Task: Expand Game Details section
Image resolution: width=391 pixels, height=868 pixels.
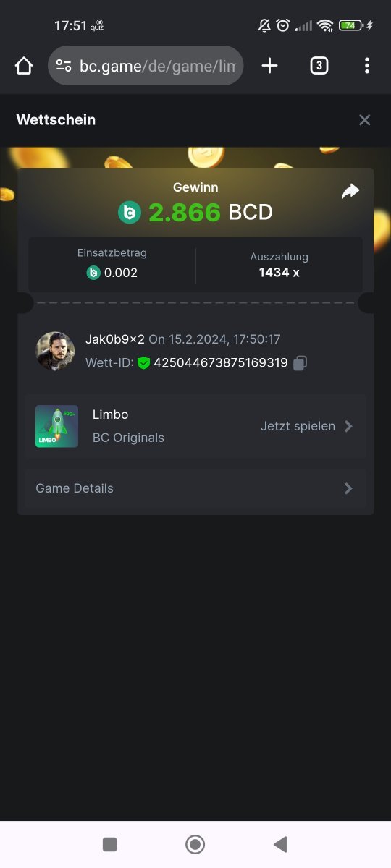Action: click(195, 488)
